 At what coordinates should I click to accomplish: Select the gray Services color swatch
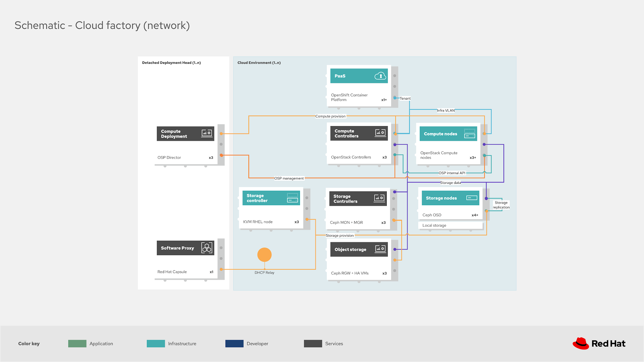pos(313,343)
